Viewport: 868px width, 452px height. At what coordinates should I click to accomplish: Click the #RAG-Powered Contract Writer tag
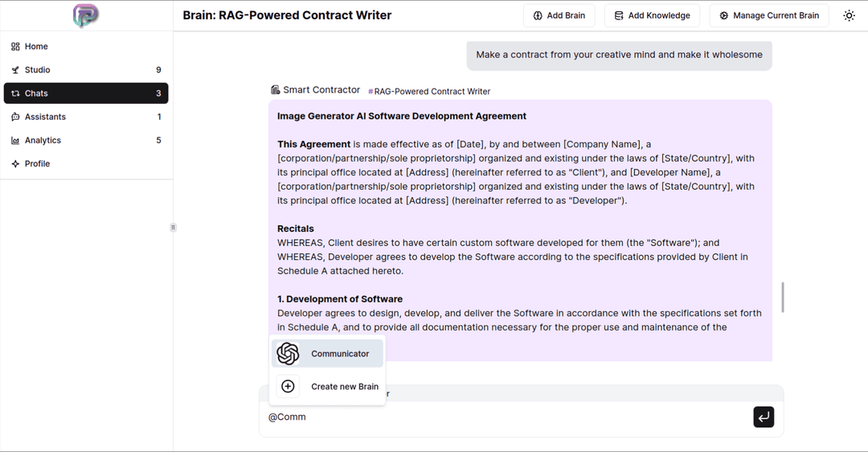[x=429, y=92]
